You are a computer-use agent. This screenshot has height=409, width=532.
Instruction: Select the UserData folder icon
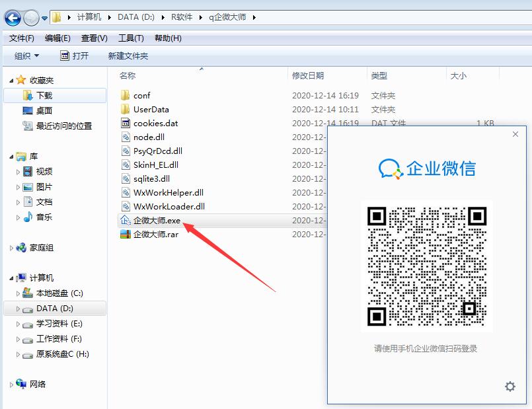[125, 109]
